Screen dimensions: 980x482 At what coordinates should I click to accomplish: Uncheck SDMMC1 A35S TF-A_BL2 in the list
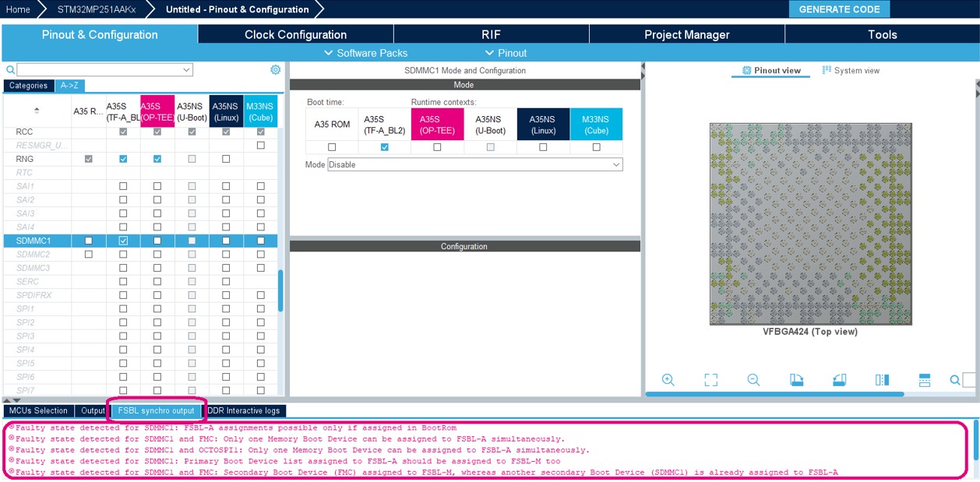tap(123, 241)
